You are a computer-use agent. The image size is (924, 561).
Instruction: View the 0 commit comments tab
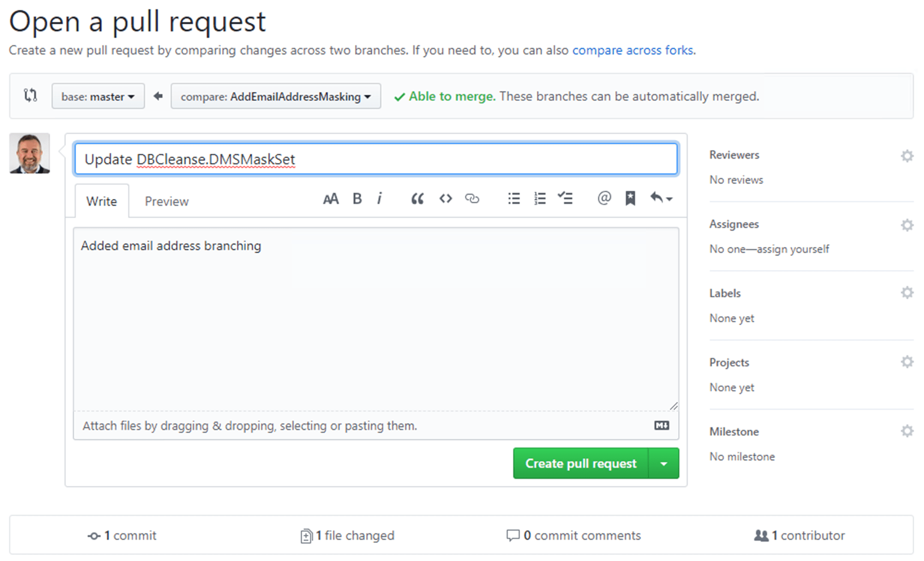(x=573, y=535)
